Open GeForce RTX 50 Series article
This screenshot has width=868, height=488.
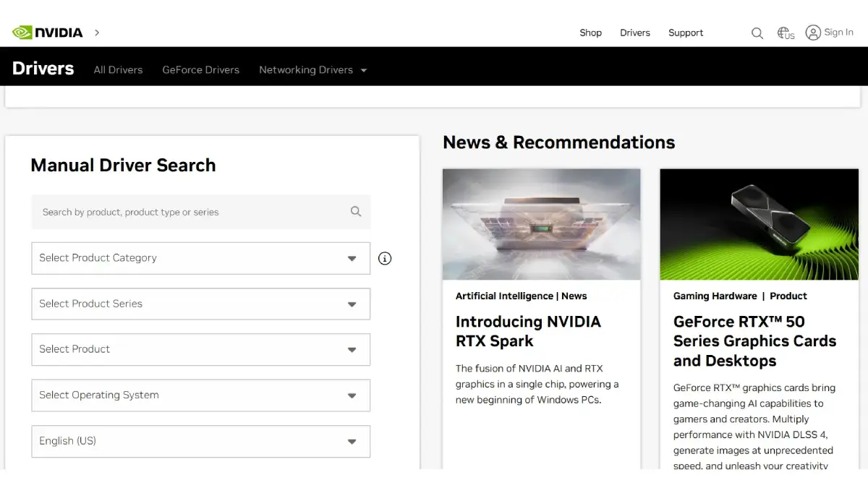point(754,341)
